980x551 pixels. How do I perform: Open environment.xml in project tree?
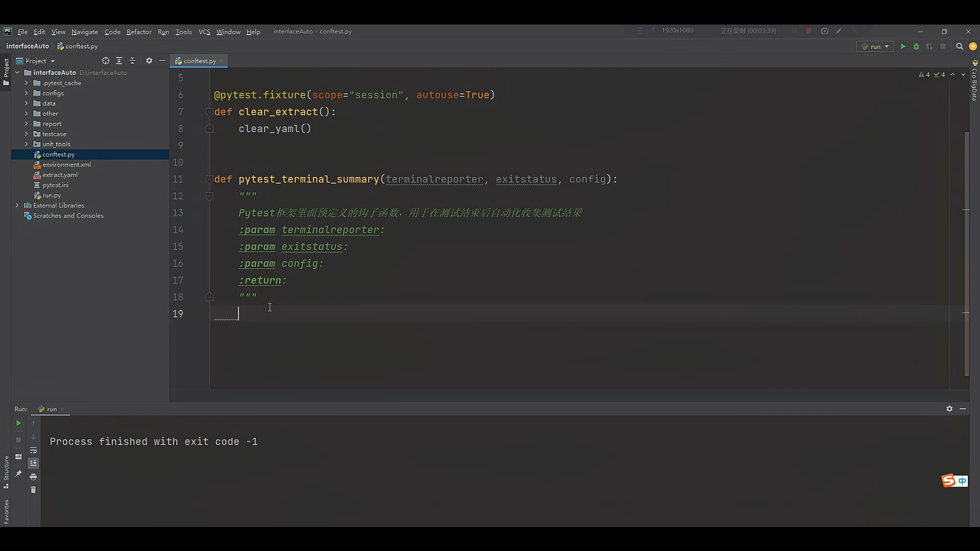click(66, 164)
